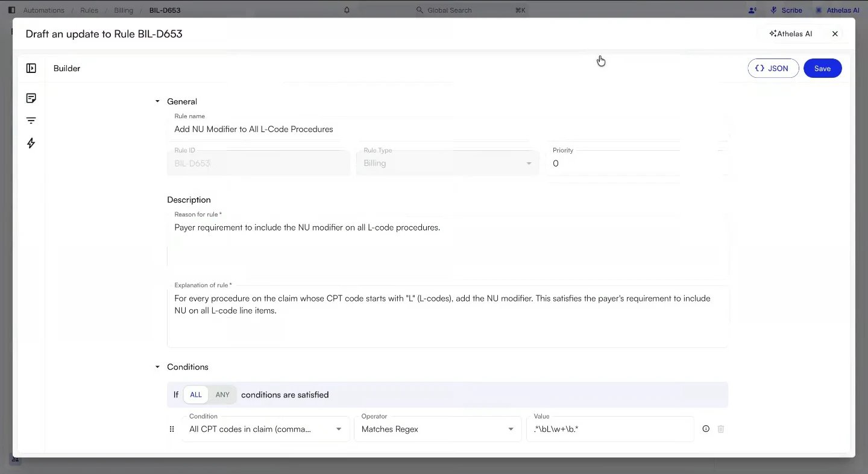Click the Explanation of rule text area
This screenshot has width=868, height=474.
(447, 316)
